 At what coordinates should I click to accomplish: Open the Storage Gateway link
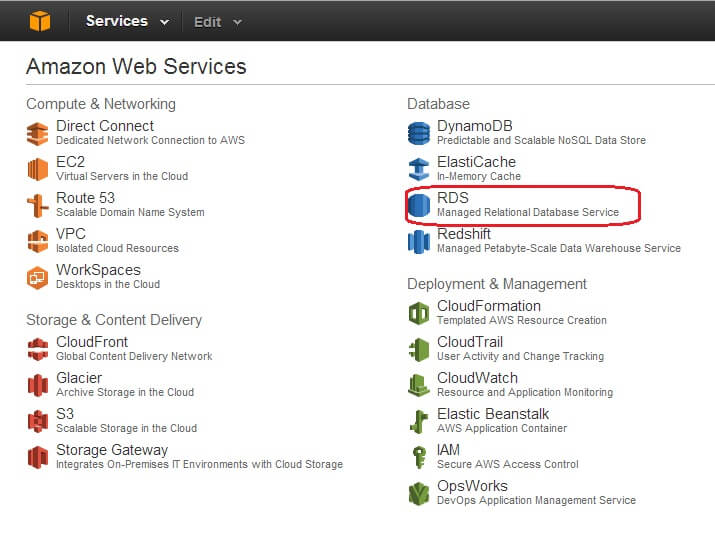pyautogui.click(x=112, y=450)
